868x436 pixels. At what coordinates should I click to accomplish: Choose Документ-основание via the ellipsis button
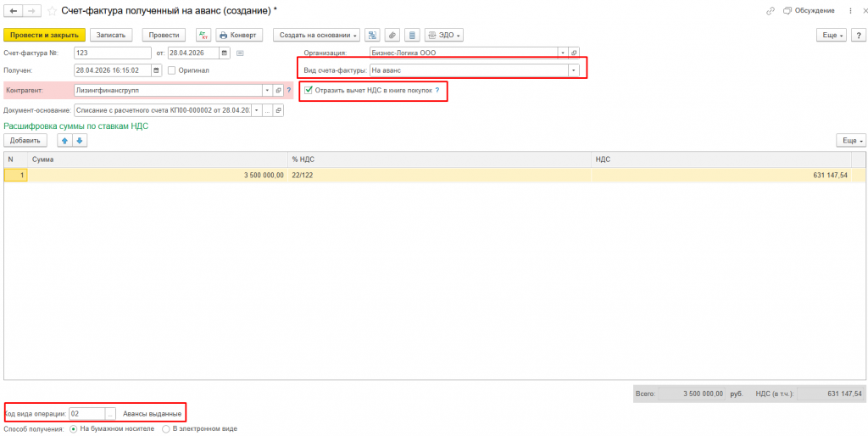tap(267, 109)
